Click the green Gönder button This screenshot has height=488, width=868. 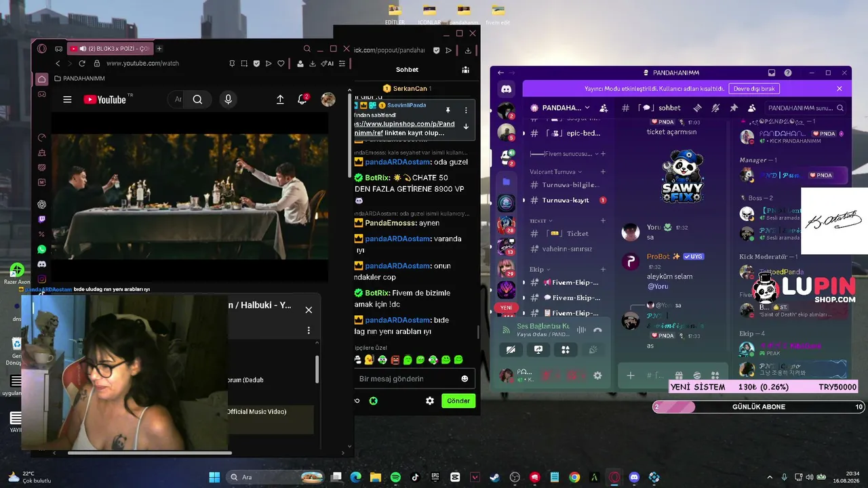coord(458,401)
